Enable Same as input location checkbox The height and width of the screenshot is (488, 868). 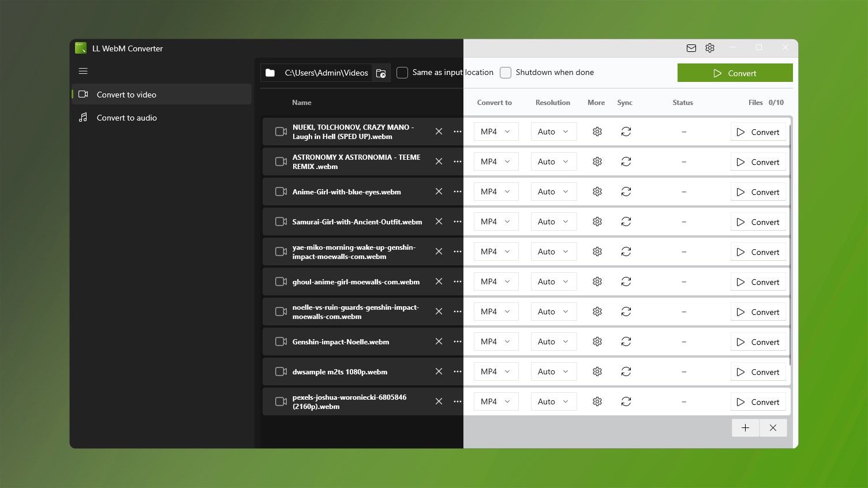point(402,73)
